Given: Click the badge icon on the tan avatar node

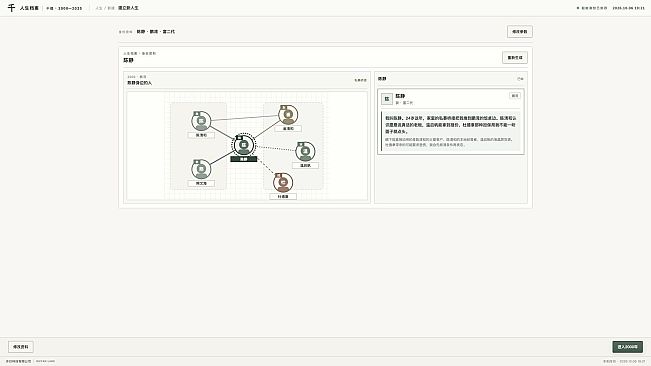Looking at the screenshot, I should [x=284, y=107].
